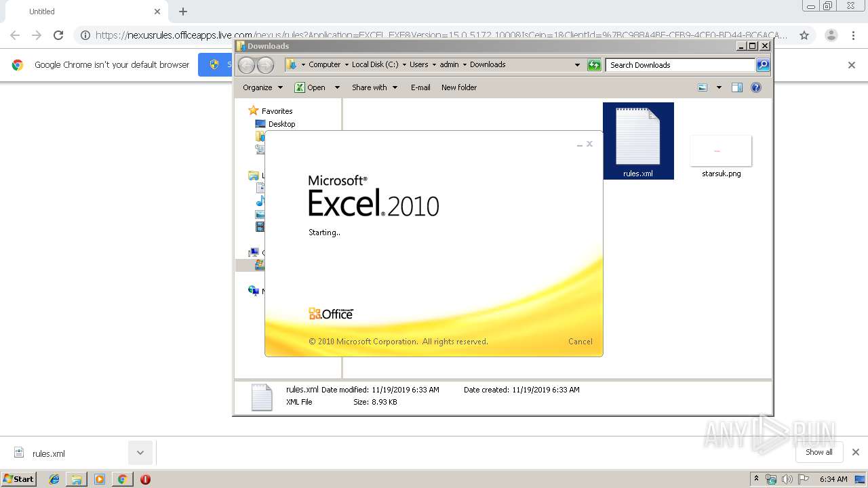Click the Open button with Excel icon
Image resolution: width=868 pixels, height=488 pixels.
click(x=311, y=87)
